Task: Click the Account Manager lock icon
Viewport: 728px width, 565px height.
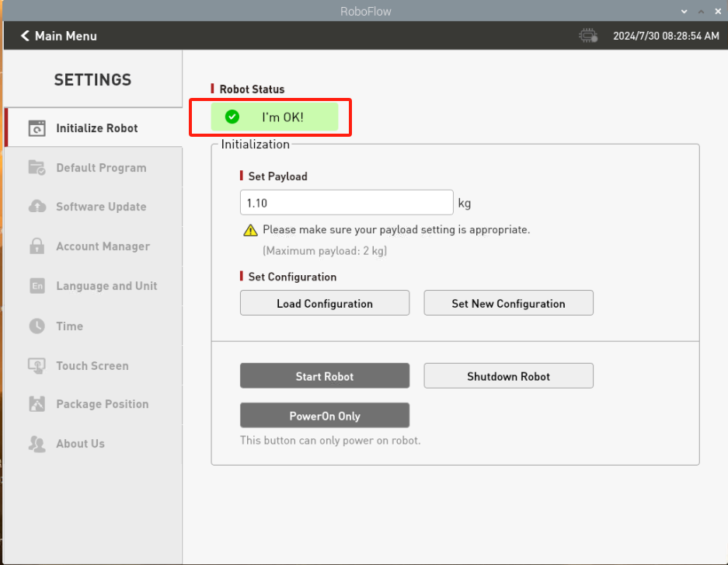Action: [x=37, y=246]
